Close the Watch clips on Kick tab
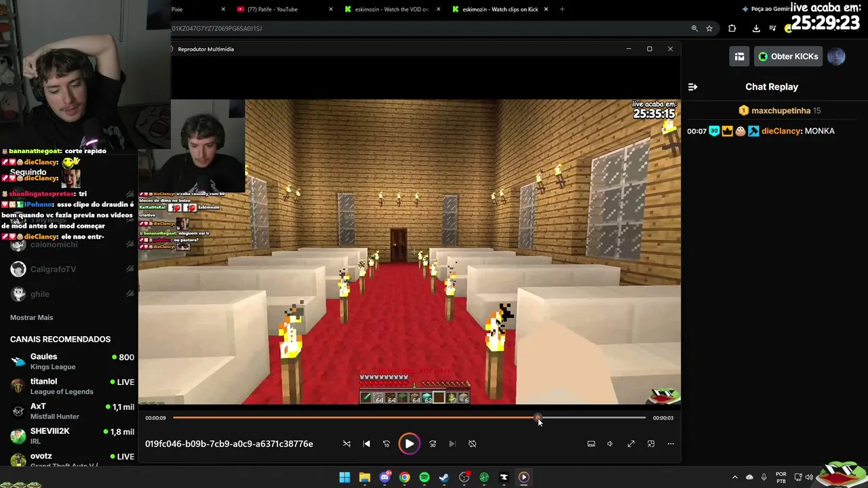The width and height of the screenshot is (868, 488). click(547, 9)
